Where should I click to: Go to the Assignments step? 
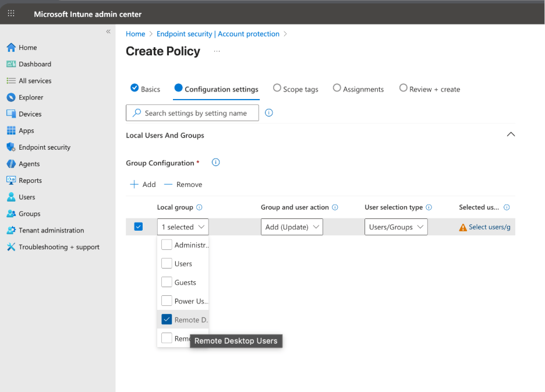coord(363,89)
